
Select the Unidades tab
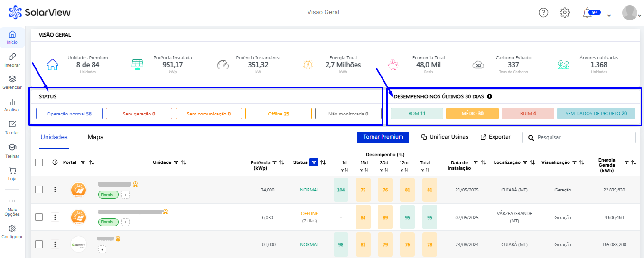pos(54,137)
